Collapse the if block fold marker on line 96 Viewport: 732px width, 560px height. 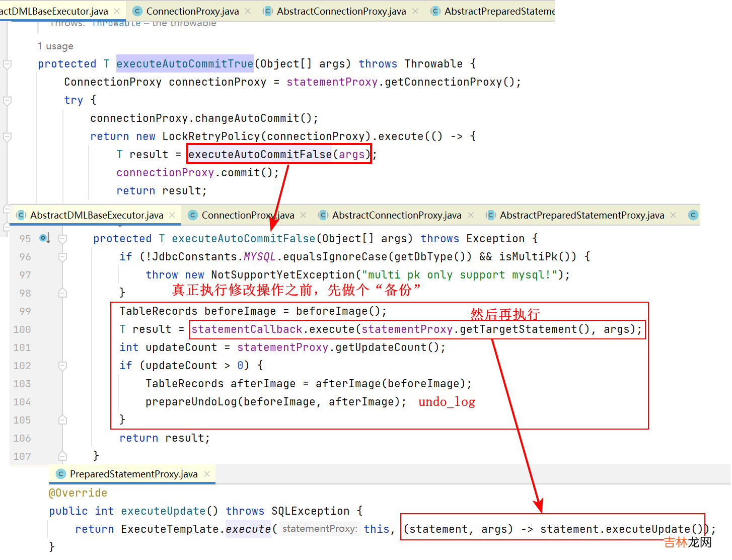click(x=63, y=257)
